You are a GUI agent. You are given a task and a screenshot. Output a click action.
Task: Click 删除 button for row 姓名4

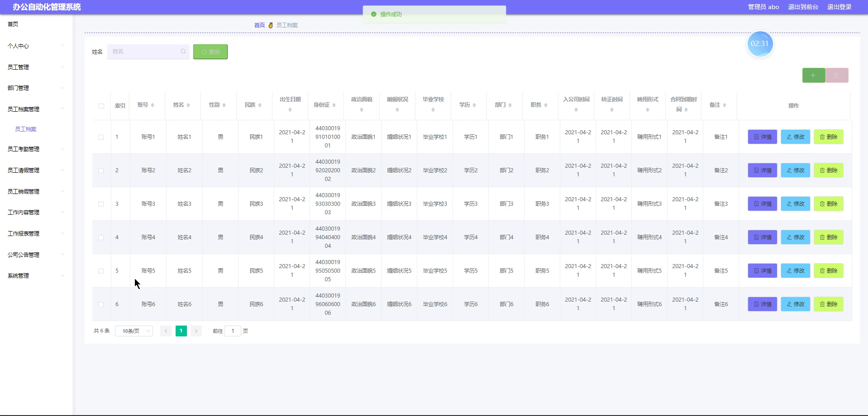coord(829,237)
